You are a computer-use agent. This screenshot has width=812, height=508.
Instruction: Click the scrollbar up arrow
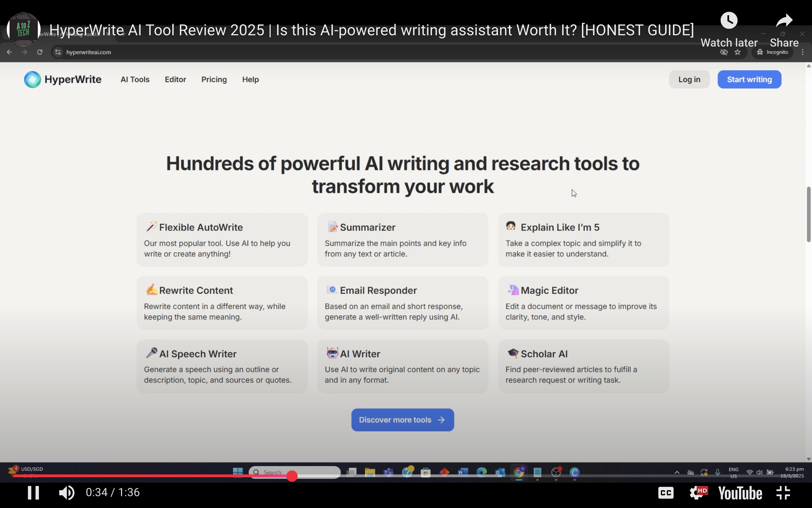(809, 66)
